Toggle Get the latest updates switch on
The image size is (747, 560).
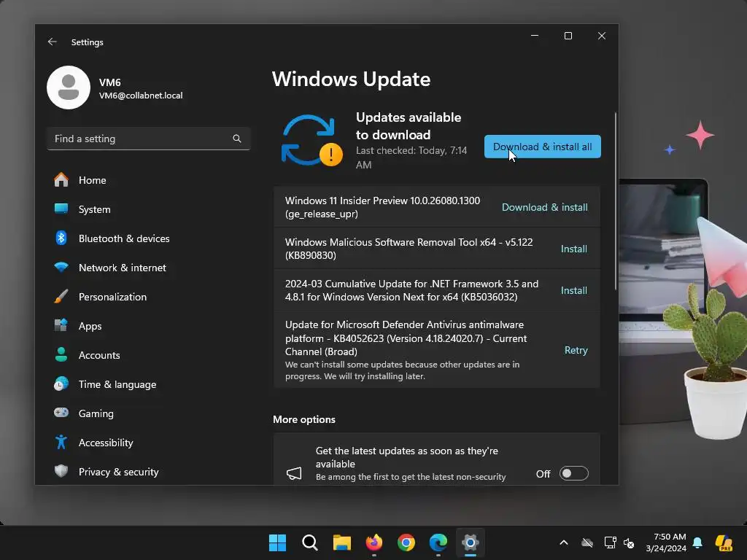[x=573, y=473]
